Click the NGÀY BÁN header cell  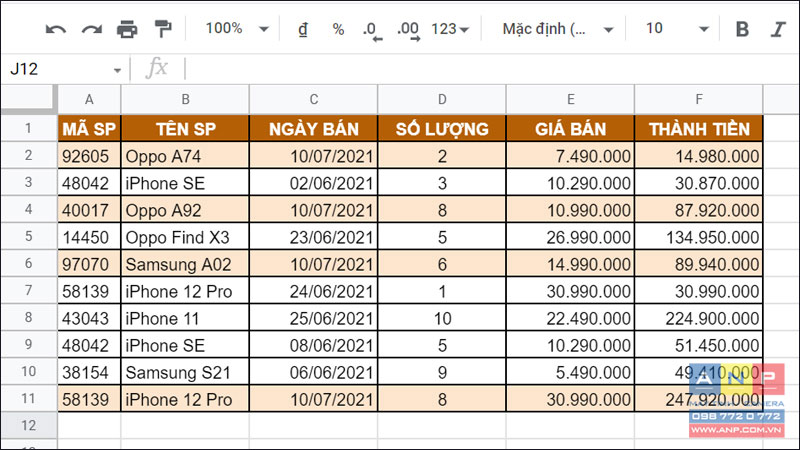click(x=314, y=129)
